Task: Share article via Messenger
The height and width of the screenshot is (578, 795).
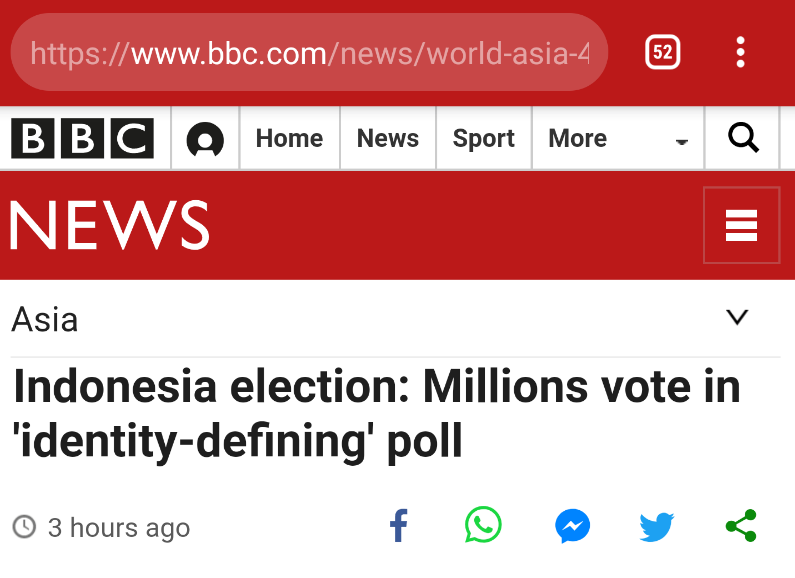Action: (x=572, y=526)
